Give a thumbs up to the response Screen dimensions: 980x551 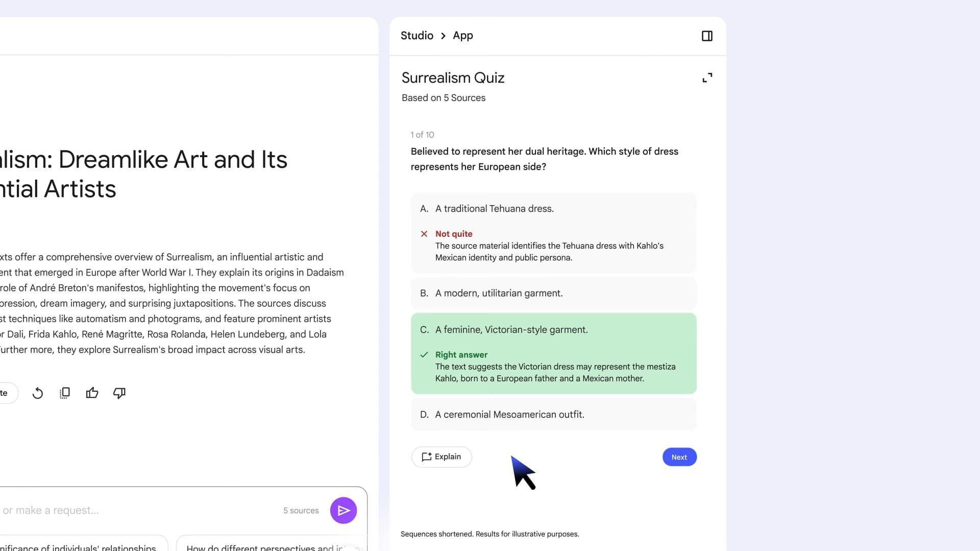[92, 393]
